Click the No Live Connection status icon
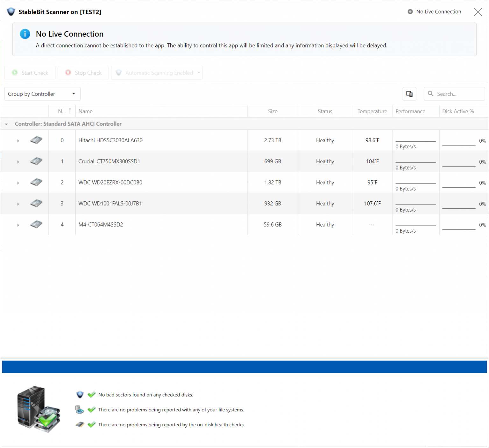 pyautogui.click(x=410, y=11)
